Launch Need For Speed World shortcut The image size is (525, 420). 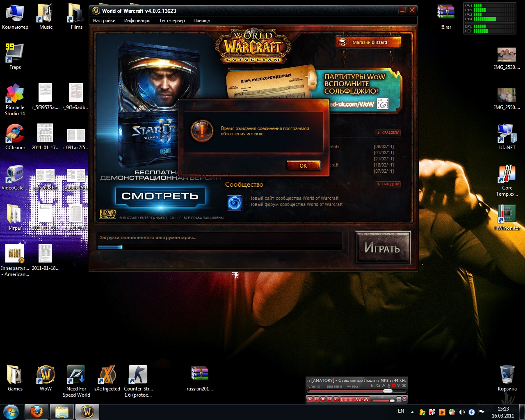(76, 381)
